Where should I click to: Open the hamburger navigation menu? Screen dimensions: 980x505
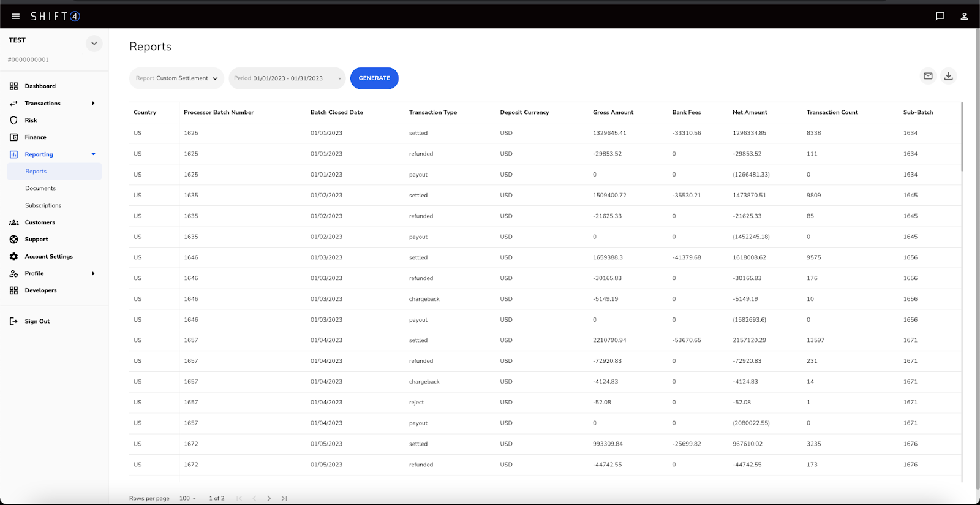tap(16, 17)
